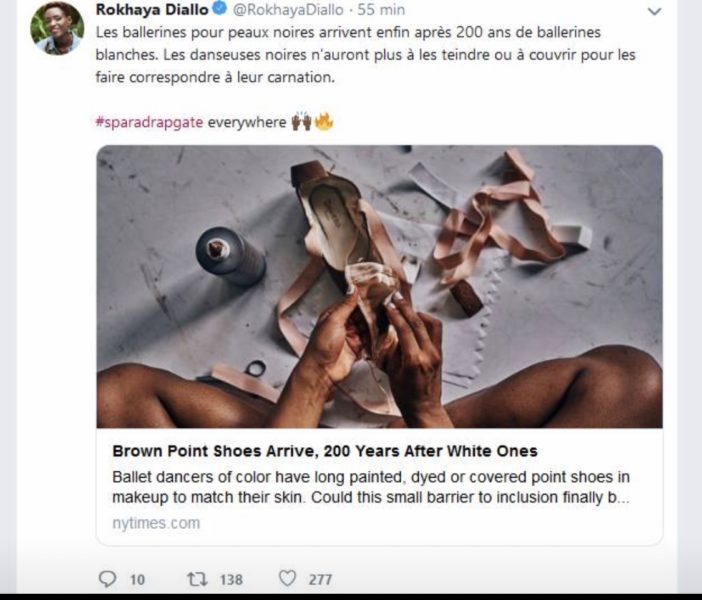Click the retweet count of 138
The width and height of the screenshot is (702, 600).
pos(231,579)
